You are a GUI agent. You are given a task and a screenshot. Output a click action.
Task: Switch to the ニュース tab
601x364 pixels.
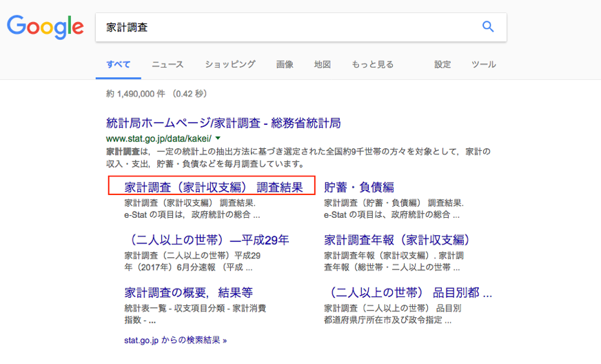tap(167, 64)
